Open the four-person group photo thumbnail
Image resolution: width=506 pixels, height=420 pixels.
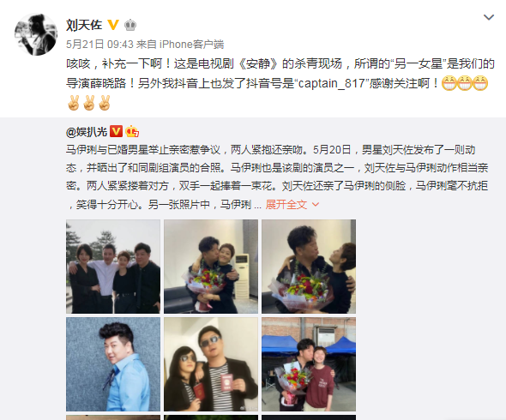pos(113,267)
